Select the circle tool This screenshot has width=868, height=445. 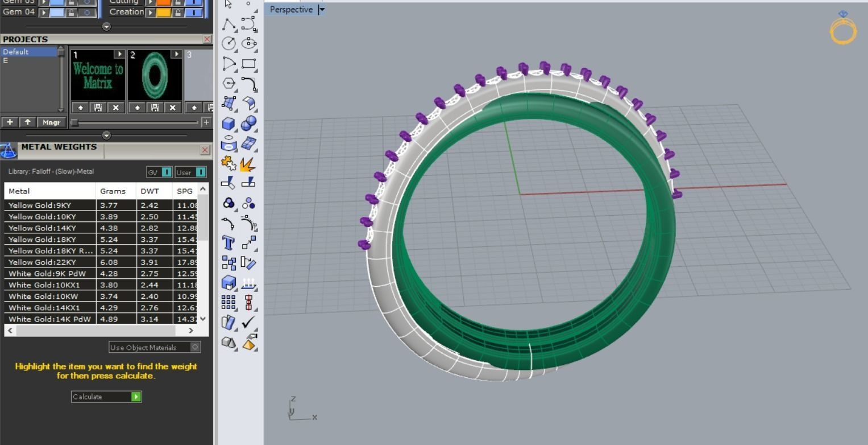point(229,44)
